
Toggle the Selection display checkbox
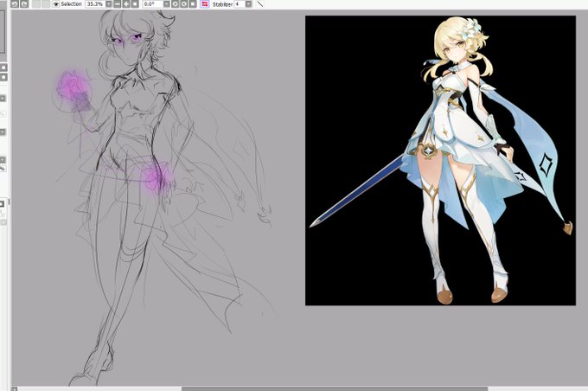(x=56, y=4)
